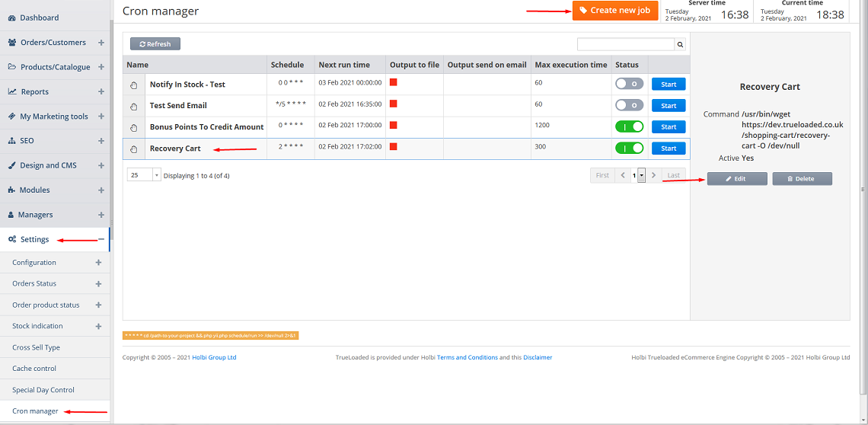Open the rows-per-page dropdown showing 25
The width and height of the screenshot is (868, 425).
144,175
